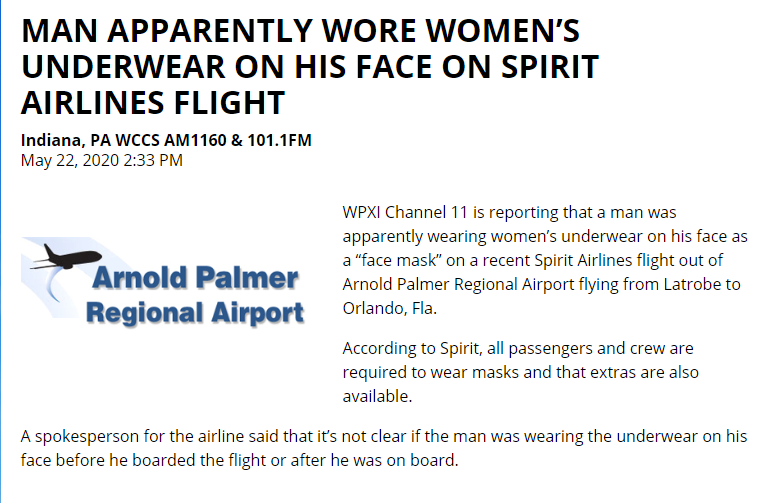Click the vertical blue border line beside the article
Viewport: 768px width, 503px height.
pyautogui.click(x=1, y=251)
